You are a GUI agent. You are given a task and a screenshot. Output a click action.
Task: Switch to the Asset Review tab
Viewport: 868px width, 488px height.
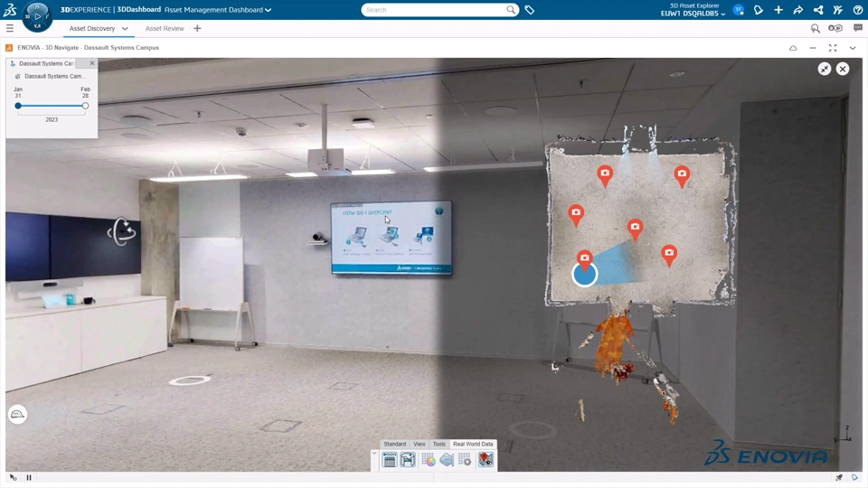click(165, 28)
